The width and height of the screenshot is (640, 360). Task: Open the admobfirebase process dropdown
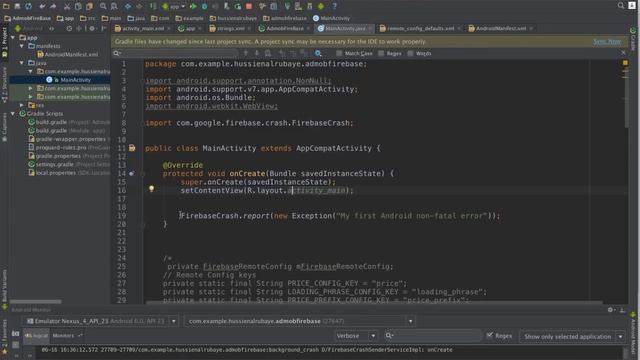[x=300, y=321]
